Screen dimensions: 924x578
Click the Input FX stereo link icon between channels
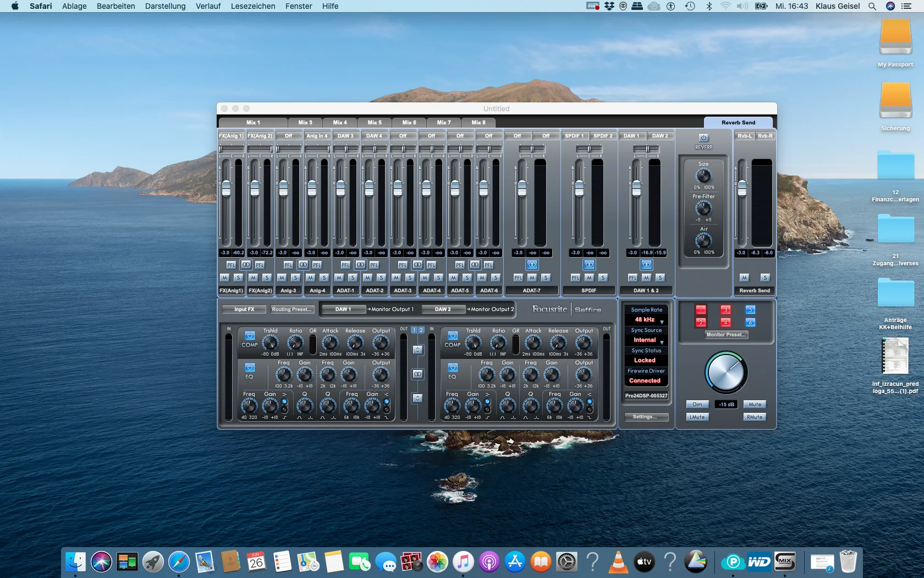coord(418,374)
